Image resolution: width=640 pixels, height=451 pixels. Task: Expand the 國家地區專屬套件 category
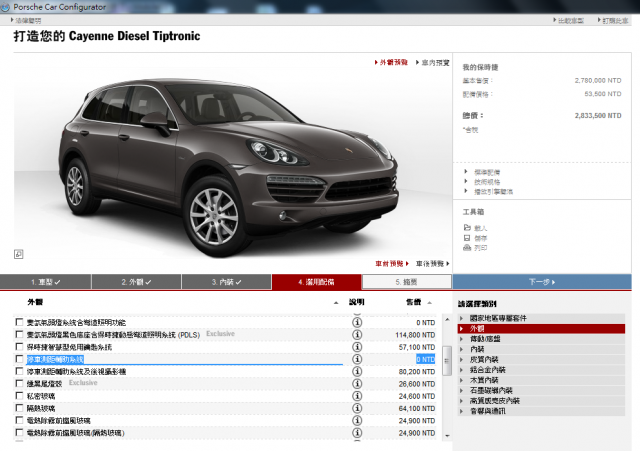[x=541, y=318]
